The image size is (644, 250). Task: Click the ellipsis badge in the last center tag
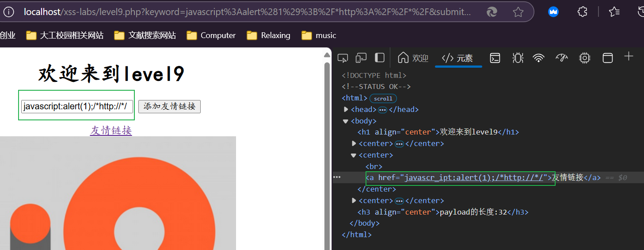click(x=399, y=201)
